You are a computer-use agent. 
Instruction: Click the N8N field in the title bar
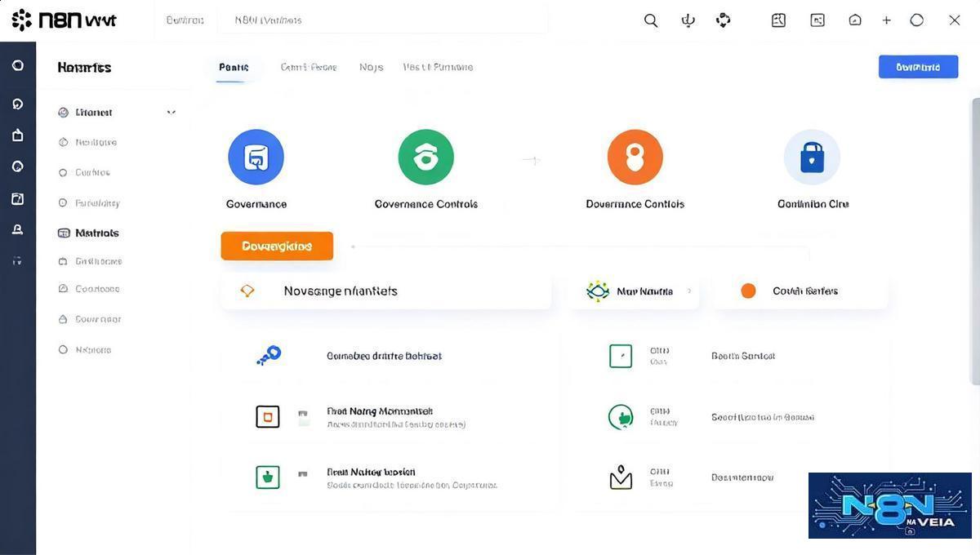[x=383, y=20]
